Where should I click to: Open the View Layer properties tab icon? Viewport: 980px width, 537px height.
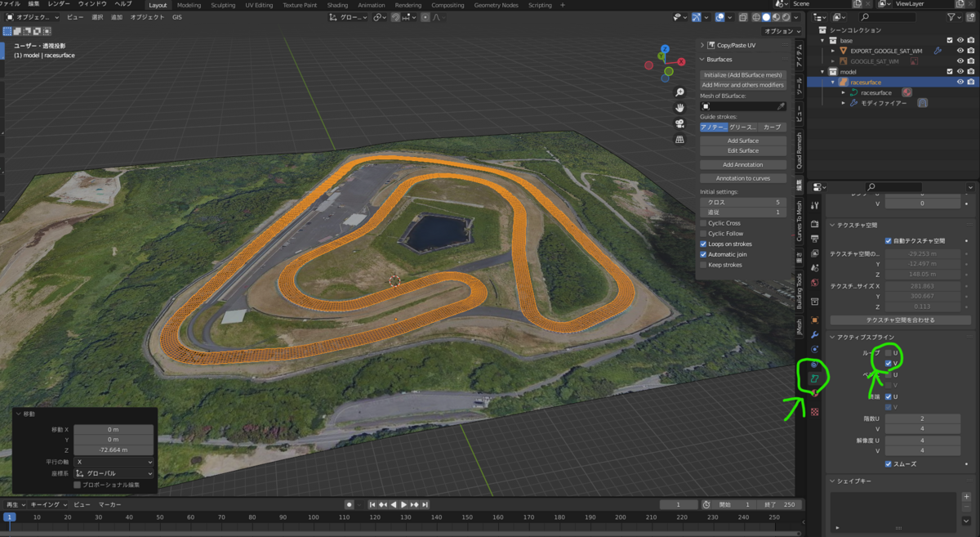(x=814, y=253)
